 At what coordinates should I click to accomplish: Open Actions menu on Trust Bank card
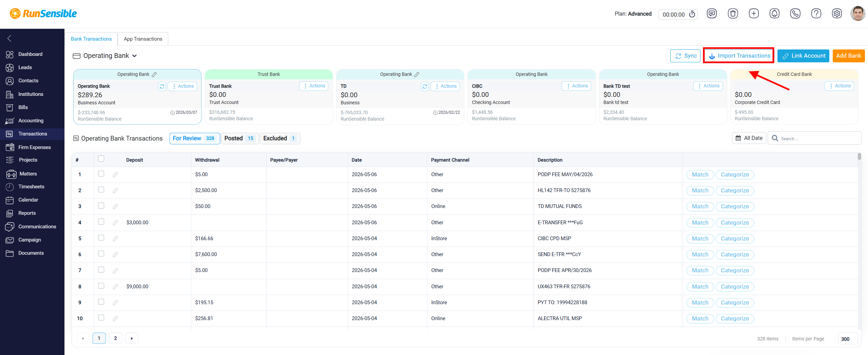(314, 86)
